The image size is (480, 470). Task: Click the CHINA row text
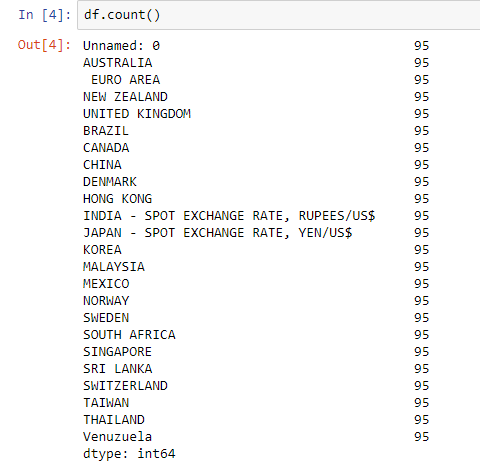click(x=102, y=165)
